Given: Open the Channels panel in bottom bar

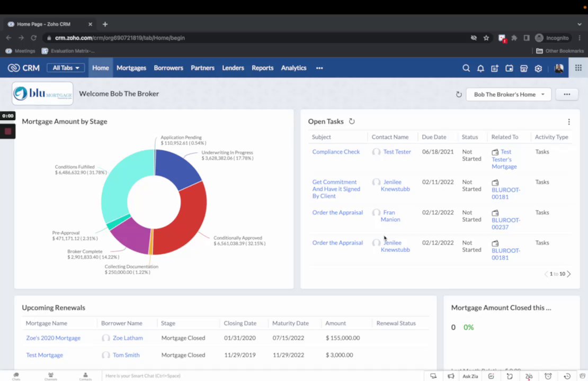Looking at the screenshot, I should click(x=51, y=376).
